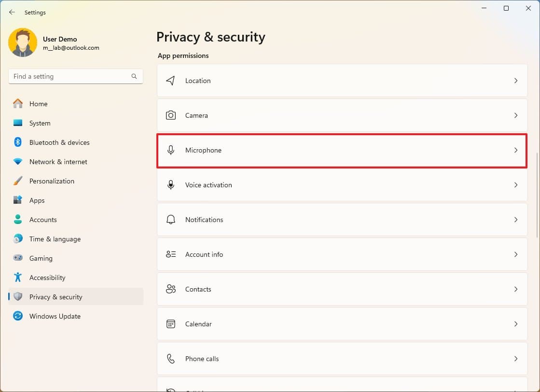This screenshot has height=392, width=540.
Task: Click the Calendar icon
Action: point(170,324)
